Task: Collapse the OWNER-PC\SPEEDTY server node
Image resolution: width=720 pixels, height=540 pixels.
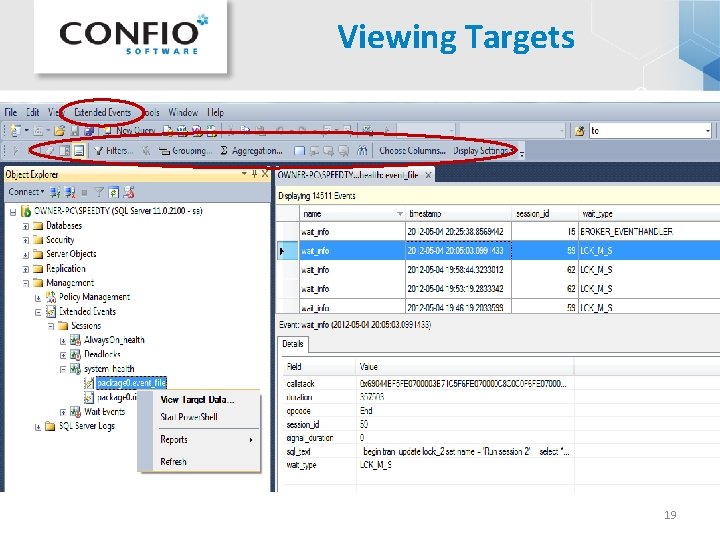Action: coord(13,212)
